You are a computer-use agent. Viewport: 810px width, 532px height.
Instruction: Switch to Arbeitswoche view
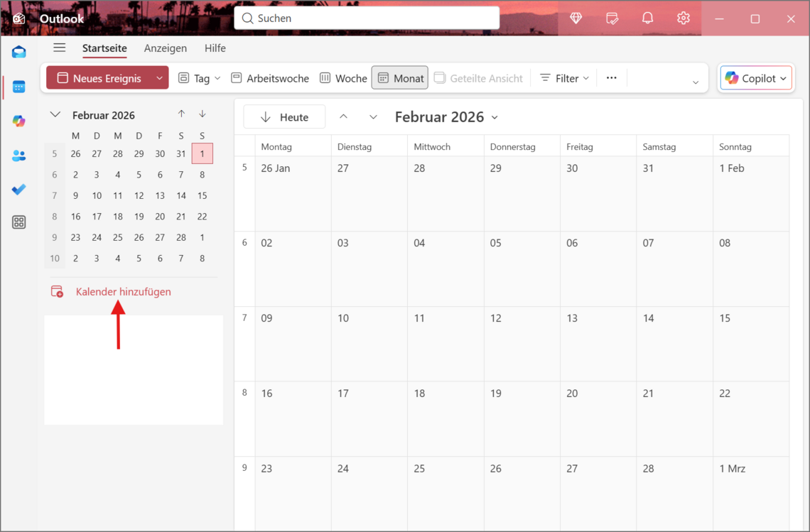[270, 78]
